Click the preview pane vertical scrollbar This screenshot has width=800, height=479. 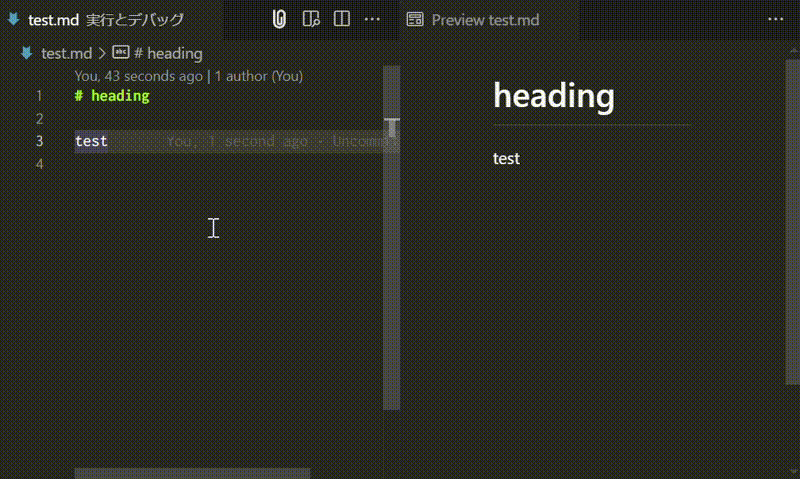[792, 222]
